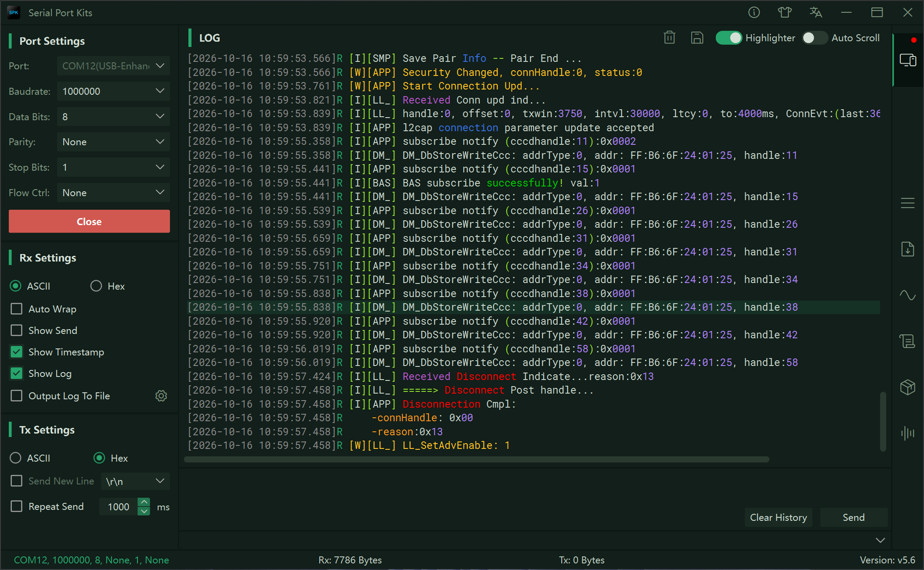This screenshot has height=570, width=924.
Task: Uncheck the Show Timestamp checkbox
Action: click(x=16, y=352)
